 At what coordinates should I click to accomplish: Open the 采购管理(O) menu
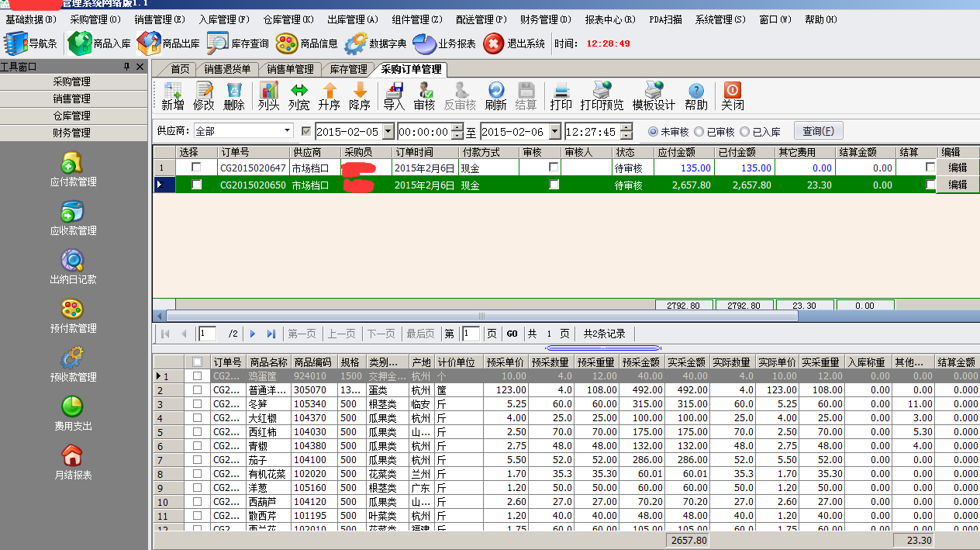click(x=95, y=19)
